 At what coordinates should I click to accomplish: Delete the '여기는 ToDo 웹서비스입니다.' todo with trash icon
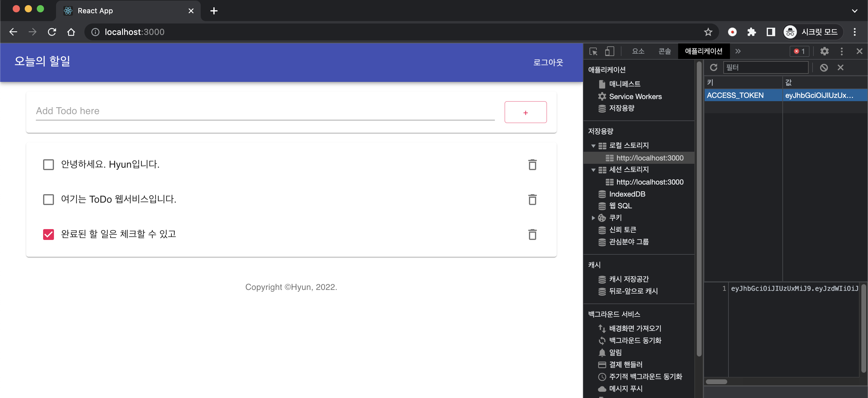(x=532, y=199)
